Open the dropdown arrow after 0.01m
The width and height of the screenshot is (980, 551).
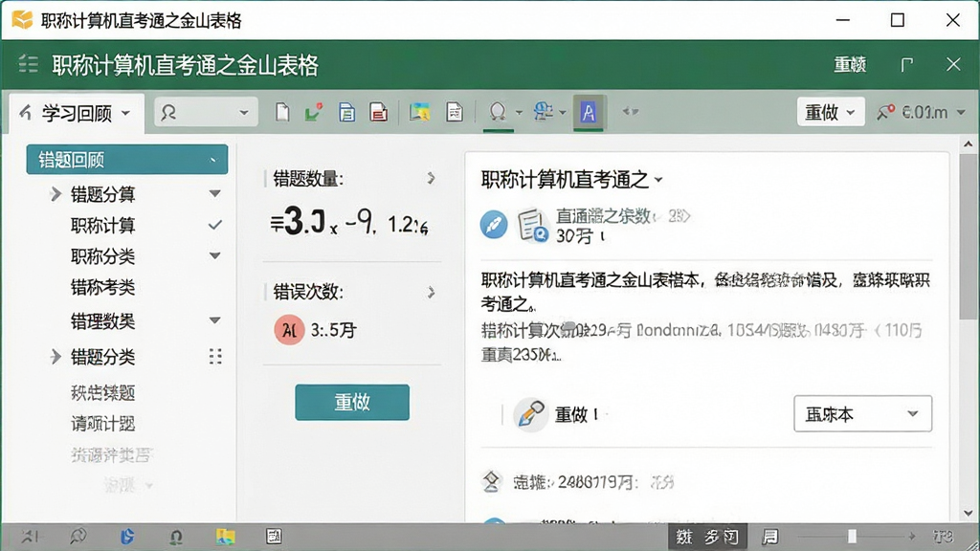point(961,113)
